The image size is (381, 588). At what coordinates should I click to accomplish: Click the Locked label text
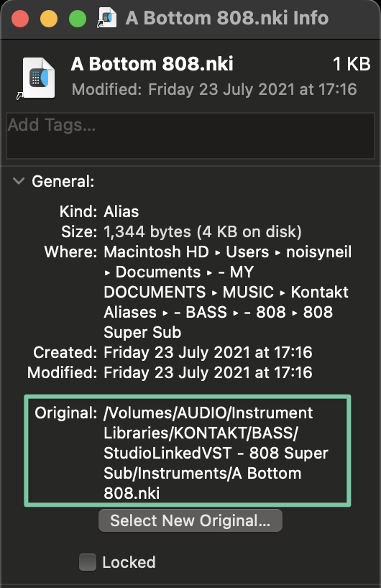[x=129, y=562]
